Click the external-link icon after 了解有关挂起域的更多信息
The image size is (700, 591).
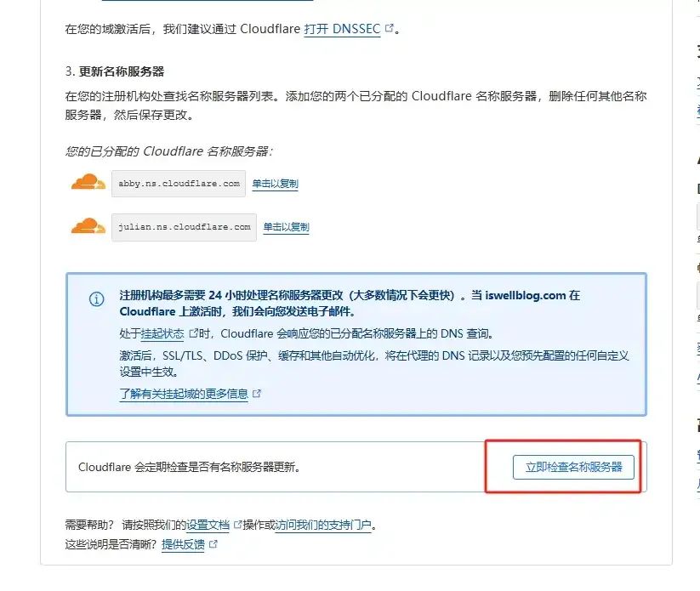point(257,393)
